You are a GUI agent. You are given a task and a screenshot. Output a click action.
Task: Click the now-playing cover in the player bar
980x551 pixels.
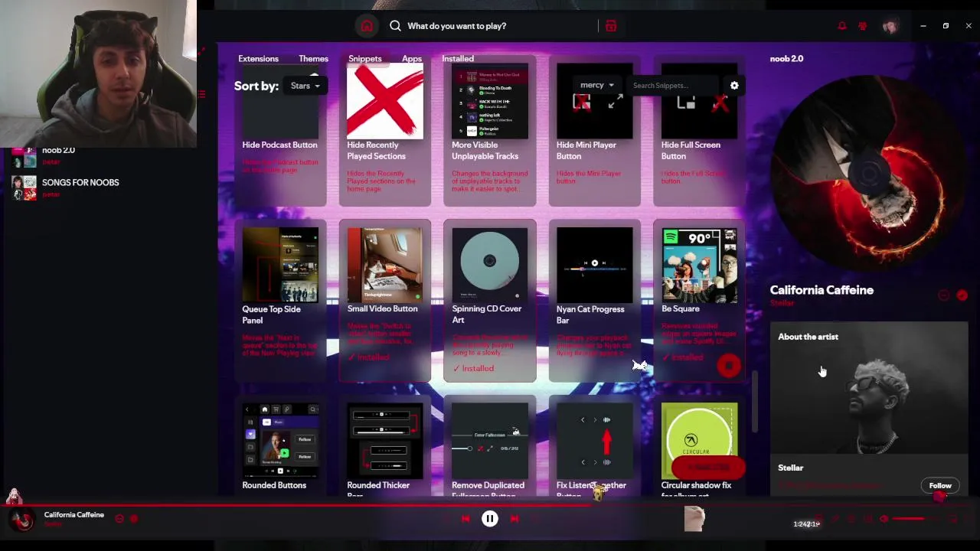tap(23, 519)
